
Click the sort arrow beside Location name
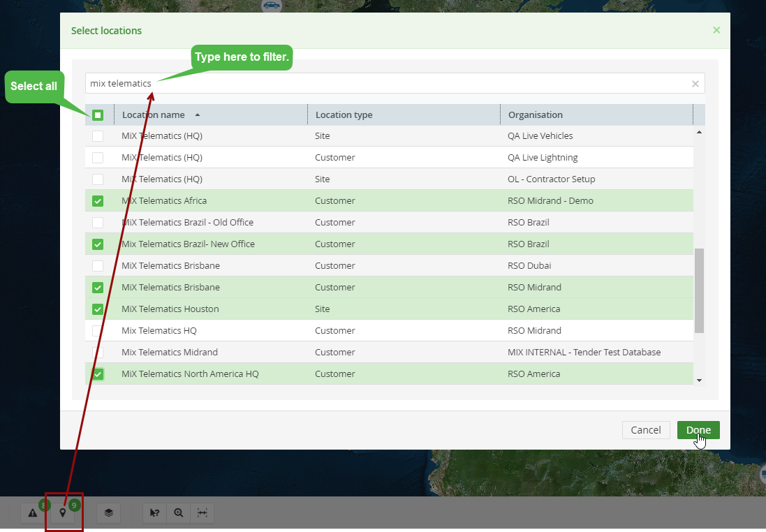[198, 114]
